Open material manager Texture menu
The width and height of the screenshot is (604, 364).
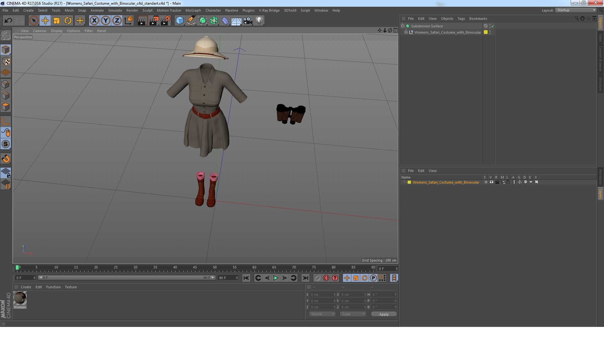click(x=71, y=287)
